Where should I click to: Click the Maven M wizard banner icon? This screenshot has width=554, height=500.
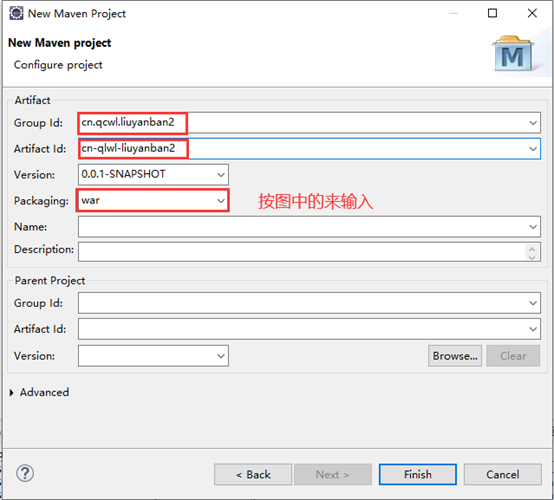(x=513, y=54)
